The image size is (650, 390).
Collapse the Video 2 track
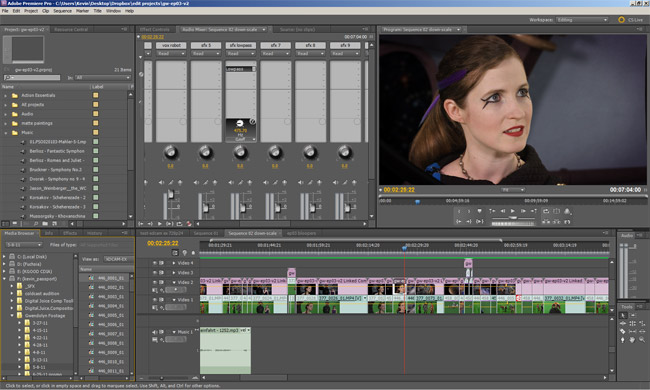click(x=174, y=282)
